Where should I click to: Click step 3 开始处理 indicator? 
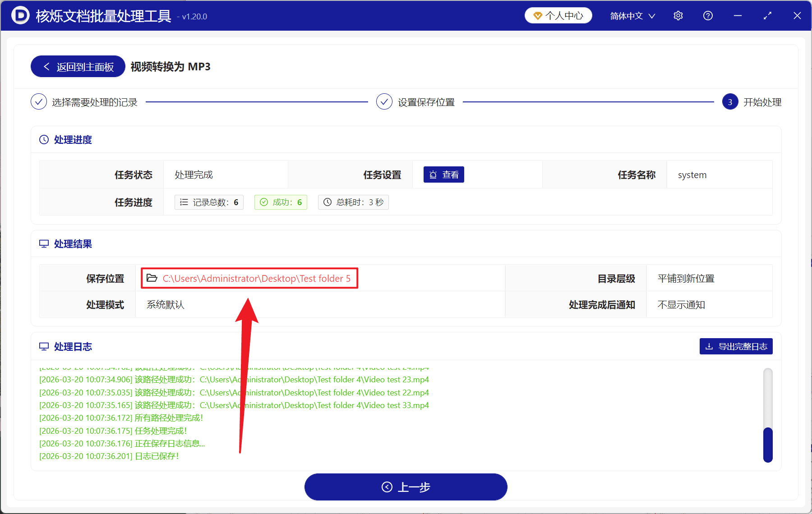pyautogui.click(x=729, y=102)
